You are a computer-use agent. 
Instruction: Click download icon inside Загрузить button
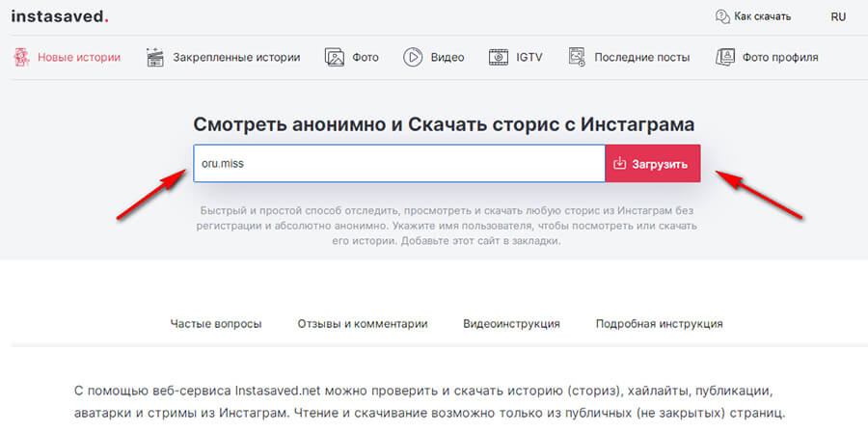tap(620, 163)
